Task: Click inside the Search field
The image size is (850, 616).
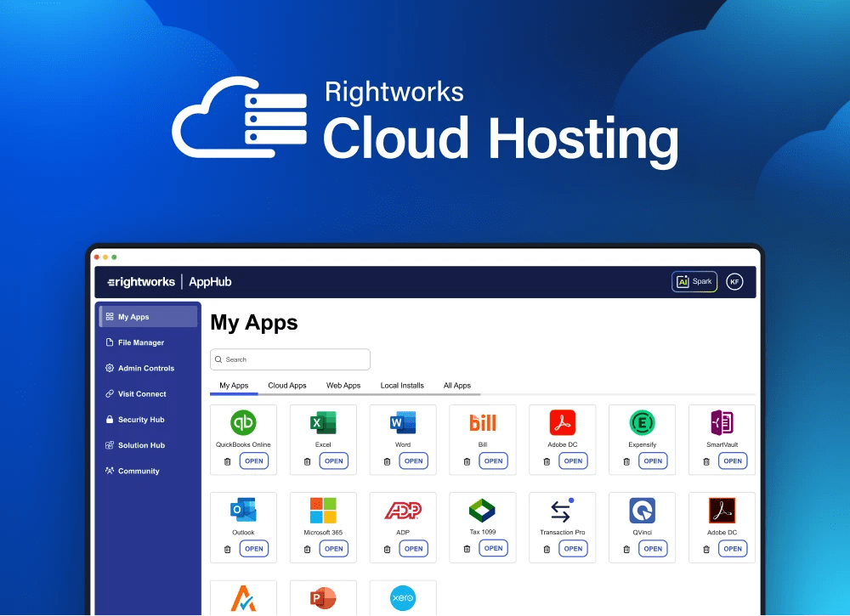Action: [289, 359]
